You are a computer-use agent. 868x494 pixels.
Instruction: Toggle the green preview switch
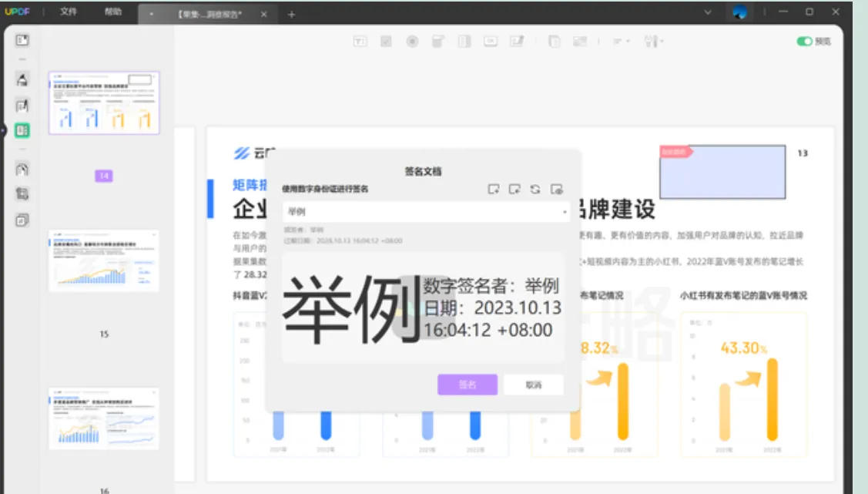(804, 42)
